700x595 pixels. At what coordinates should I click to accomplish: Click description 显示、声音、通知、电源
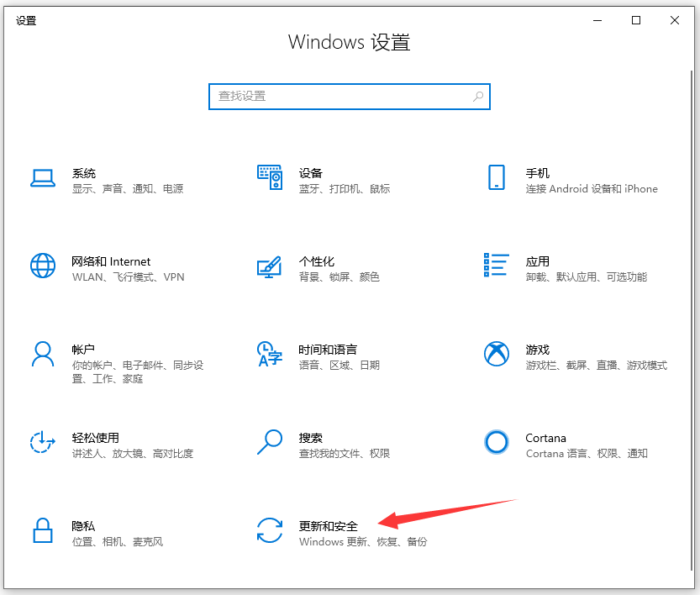[x=128, y=189]
